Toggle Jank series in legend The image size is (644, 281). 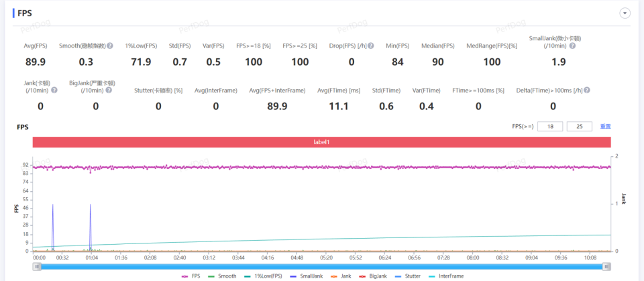[x=341, y=276]
